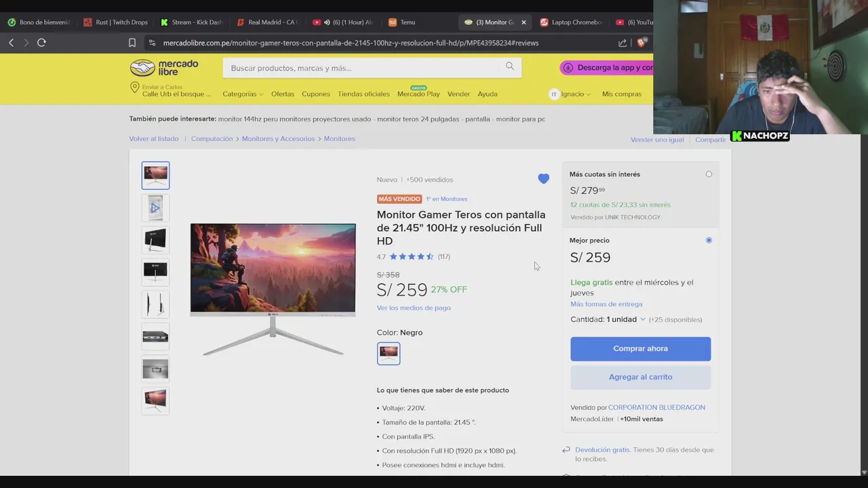This screenshot has width=868, height=488.
Task: Click the delivery location pin icon
Action: [x=134, y=87]
